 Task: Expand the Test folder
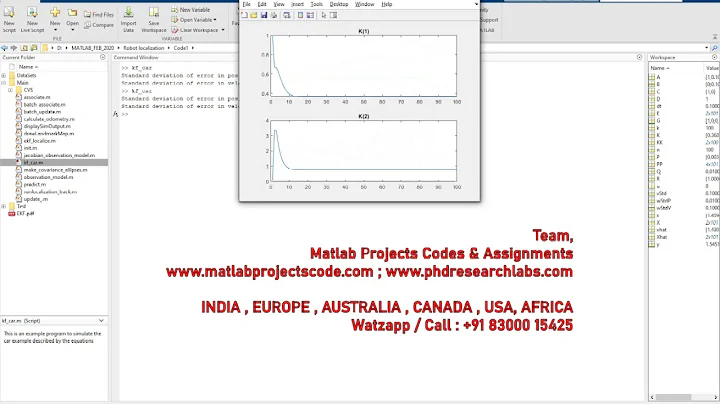pyautogui.click(x=4, y=207)
